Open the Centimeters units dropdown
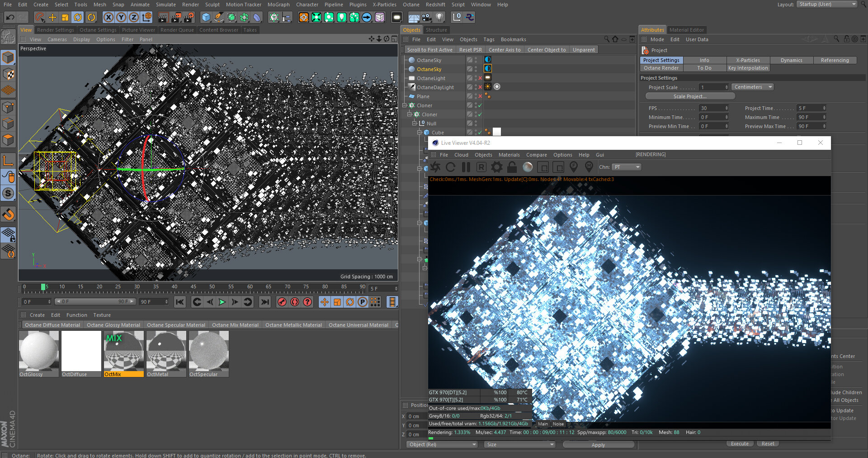868x458 pixels. (x=752, y=87)
